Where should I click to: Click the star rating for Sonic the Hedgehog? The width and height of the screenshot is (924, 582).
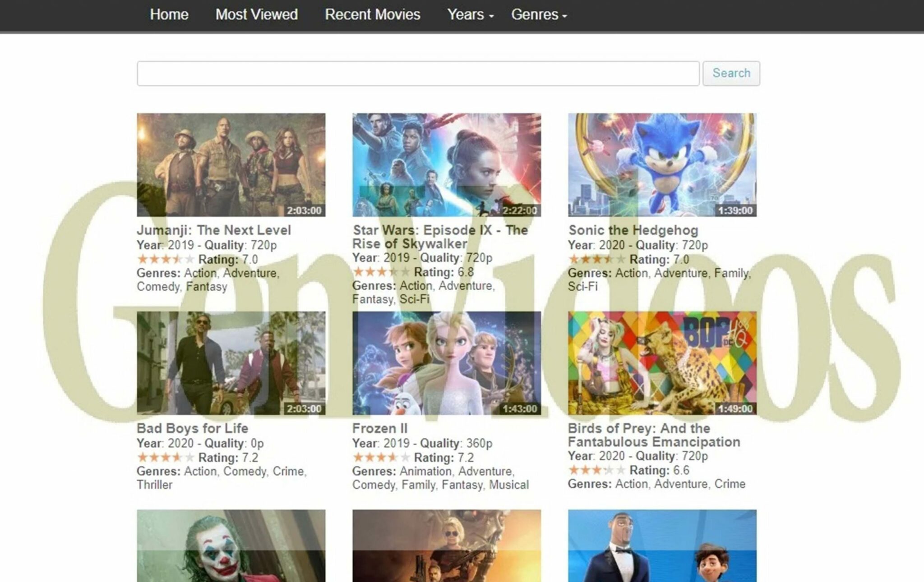tap(597, 259)
